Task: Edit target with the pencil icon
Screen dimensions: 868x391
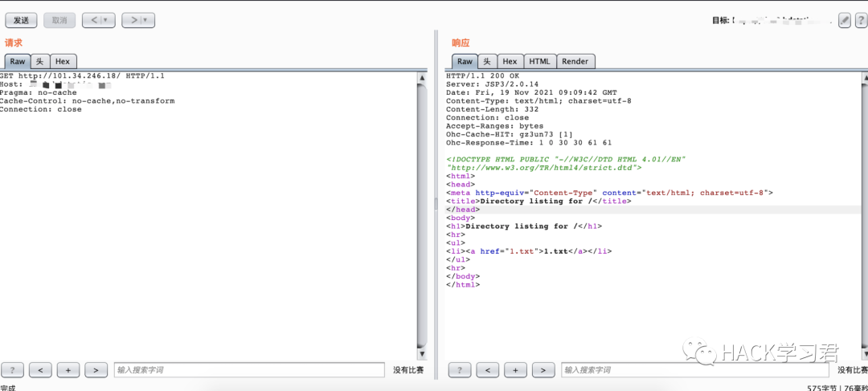Action: pos(844,20)
